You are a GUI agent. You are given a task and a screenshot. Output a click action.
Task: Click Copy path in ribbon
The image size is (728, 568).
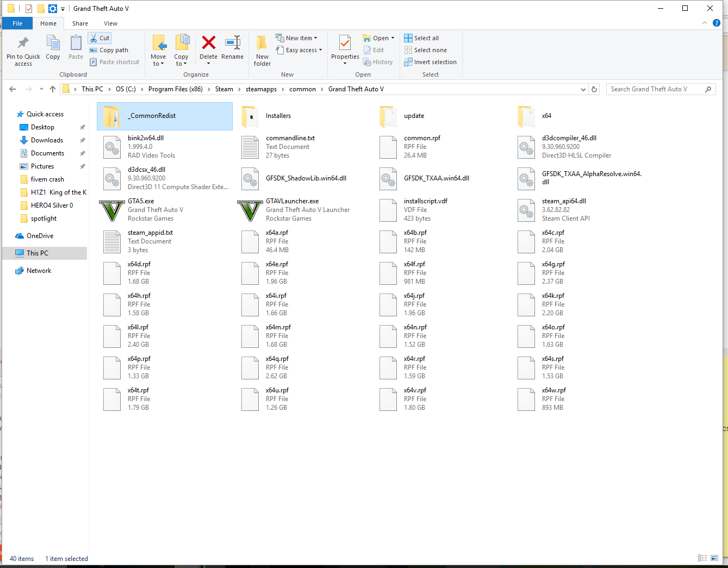coord(109,50)
